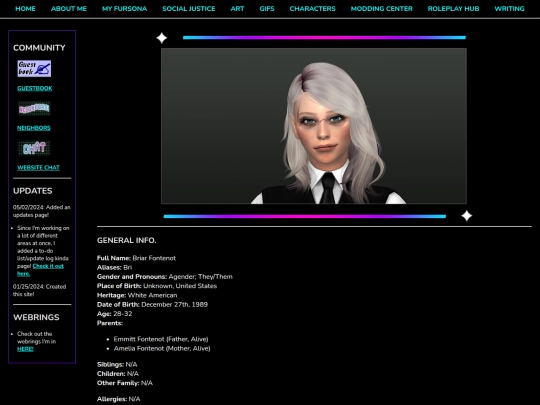Viewport: 540px width, 405px height.
Task: Click the Neighbors badge image
Action: click(34, 109)
